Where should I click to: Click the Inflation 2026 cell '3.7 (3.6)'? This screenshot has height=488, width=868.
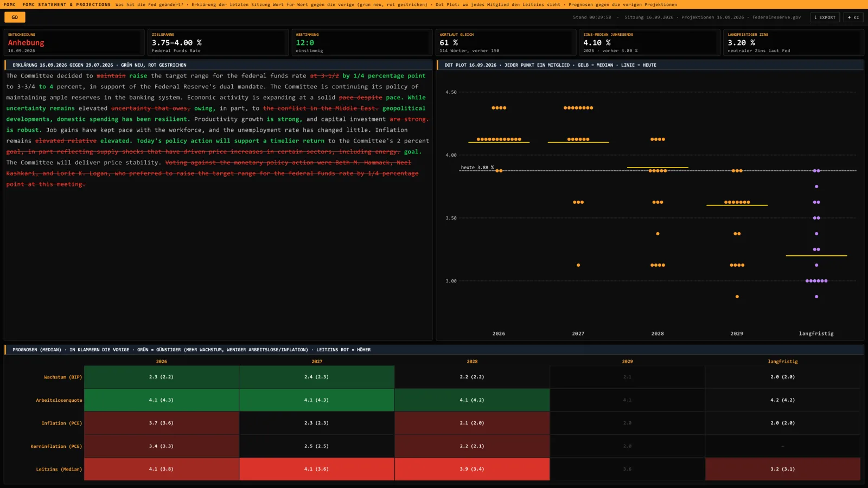162,423
